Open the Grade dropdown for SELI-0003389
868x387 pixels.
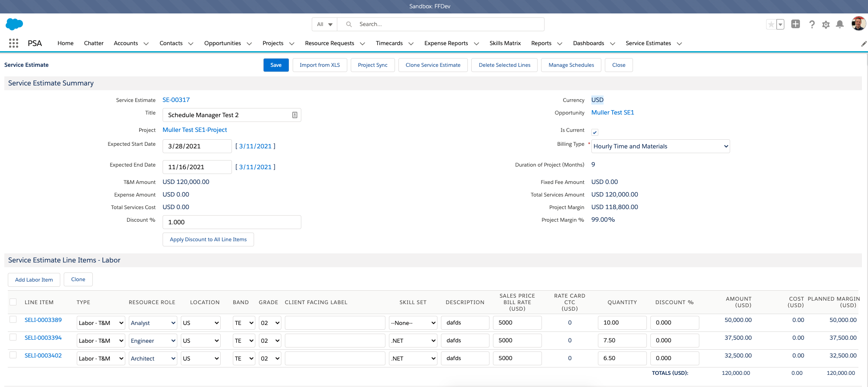[270, 323]
